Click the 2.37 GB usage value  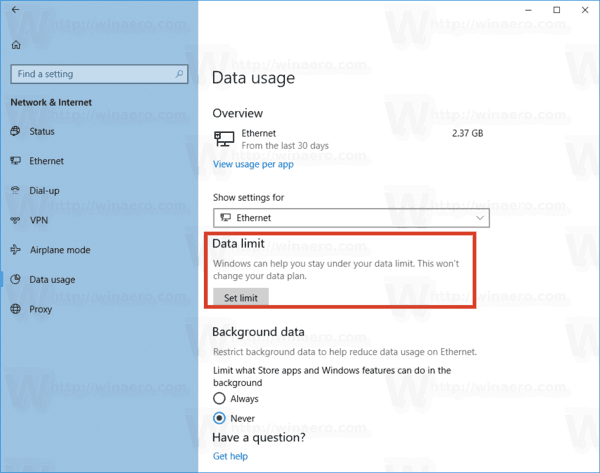click(x=468, y=133)
